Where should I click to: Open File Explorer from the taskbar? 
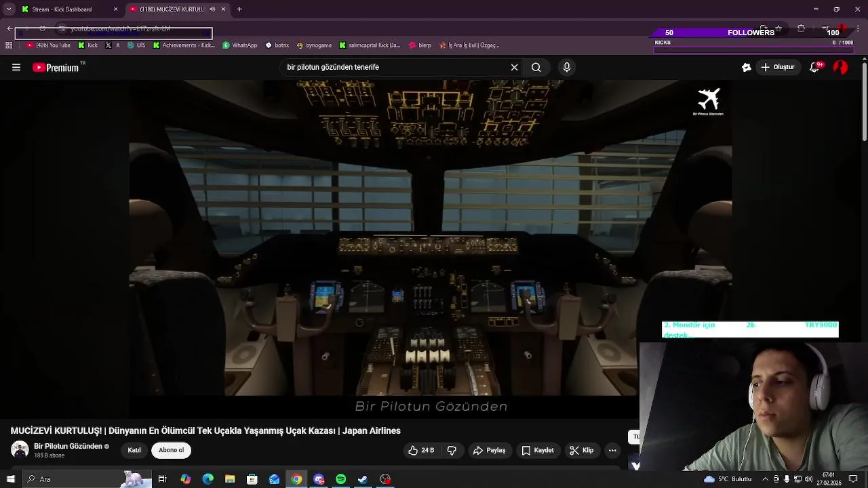click(230, 479)
